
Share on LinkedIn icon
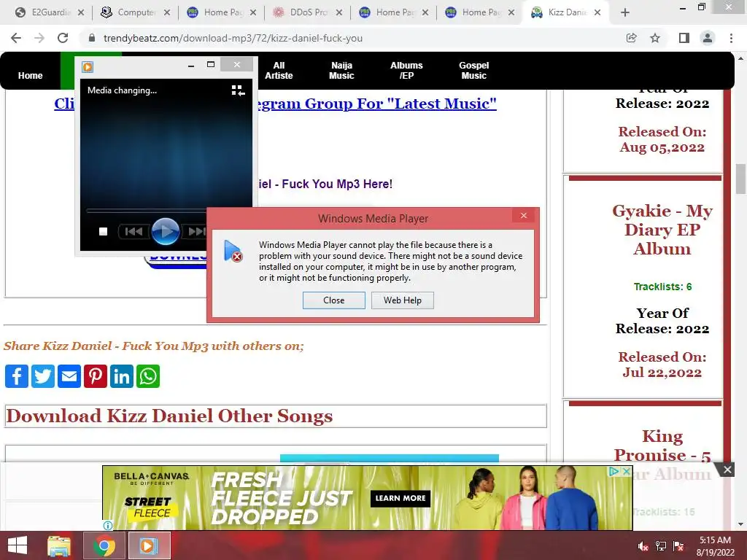tap(122, 376)
